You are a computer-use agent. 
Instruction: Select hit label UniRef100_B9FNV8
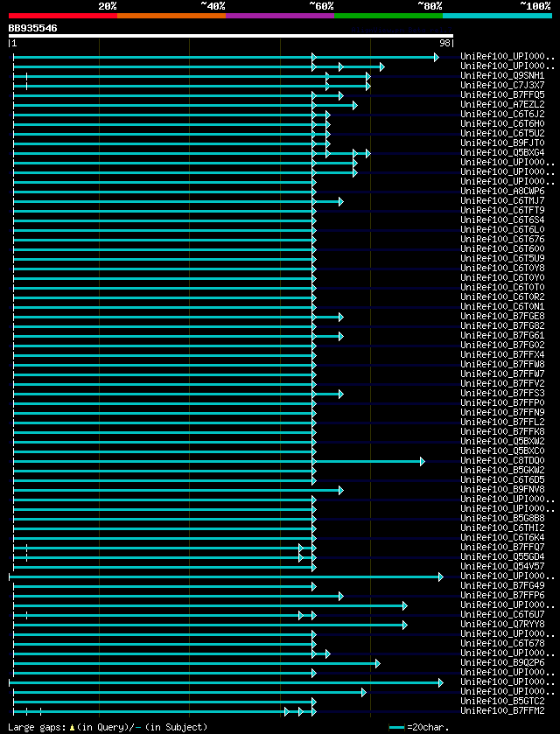[502, 490]
